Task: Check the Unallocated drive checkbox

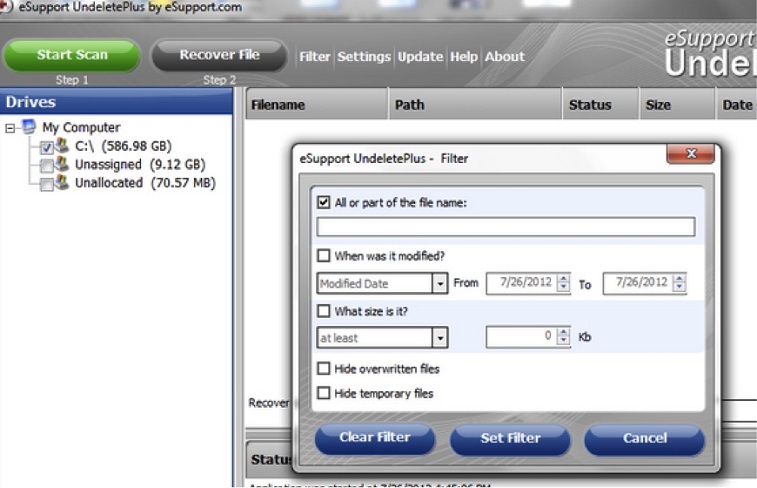Action: [46, 184]
